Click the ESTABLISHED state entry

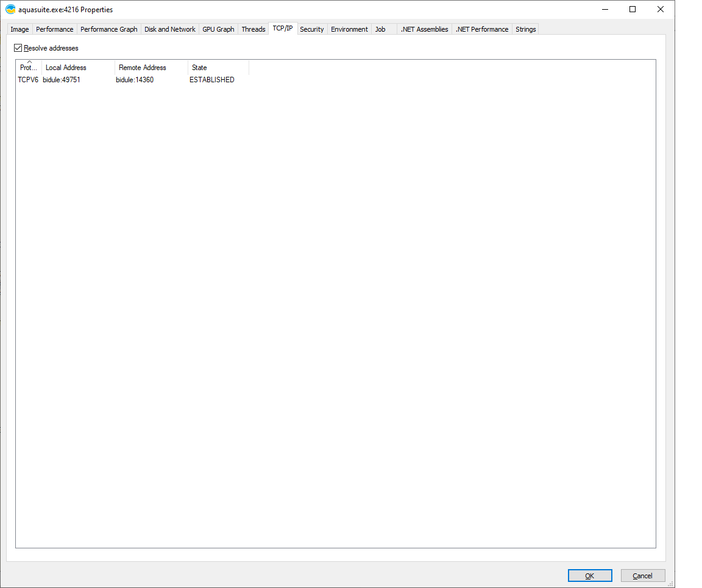[212, 80]
